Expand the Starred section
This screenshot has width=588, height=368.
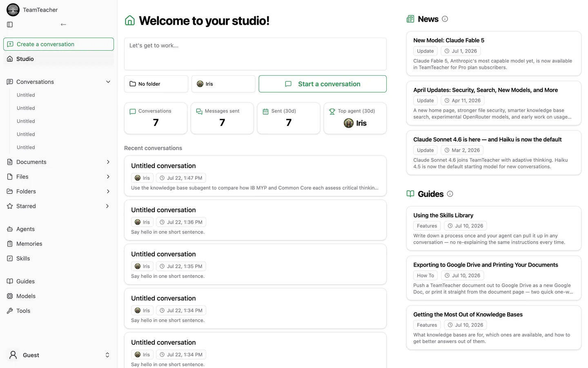108,206
